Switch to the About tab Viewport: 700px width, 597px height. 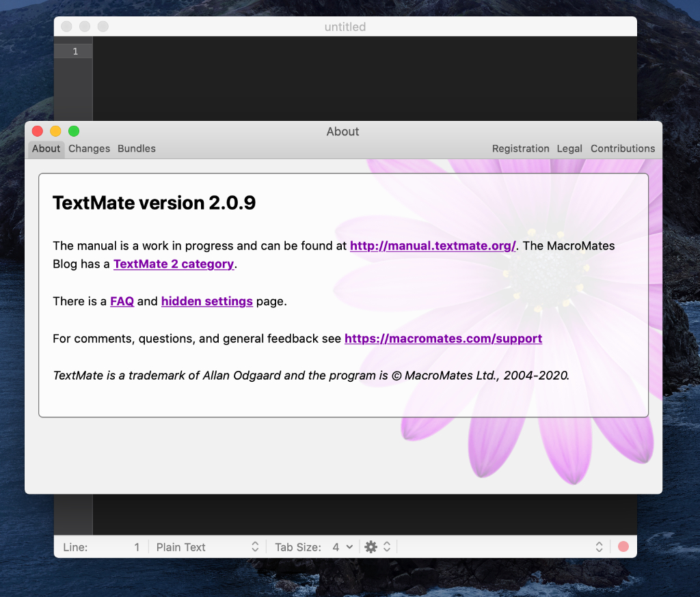(46, 149)
